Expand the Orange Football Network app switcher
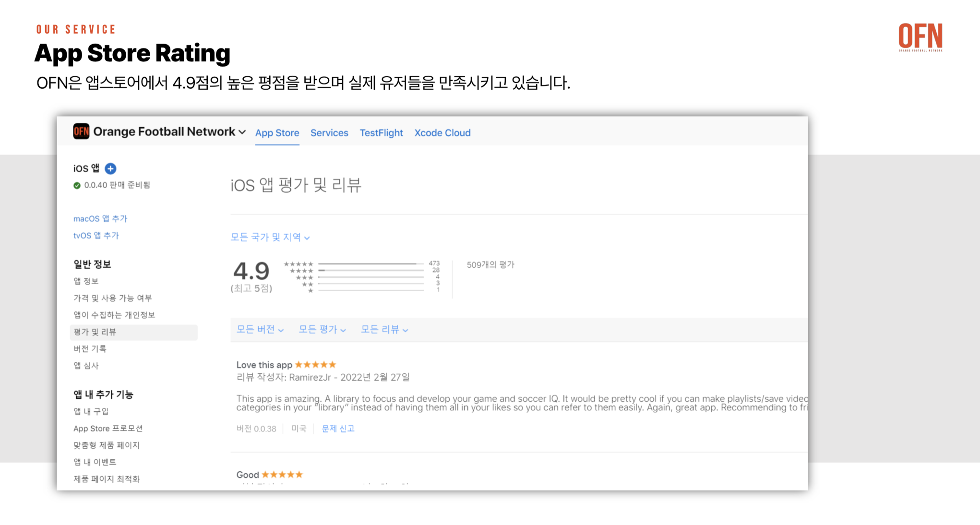The width and height of the screenshot is (980, 525). pos(242,132)
